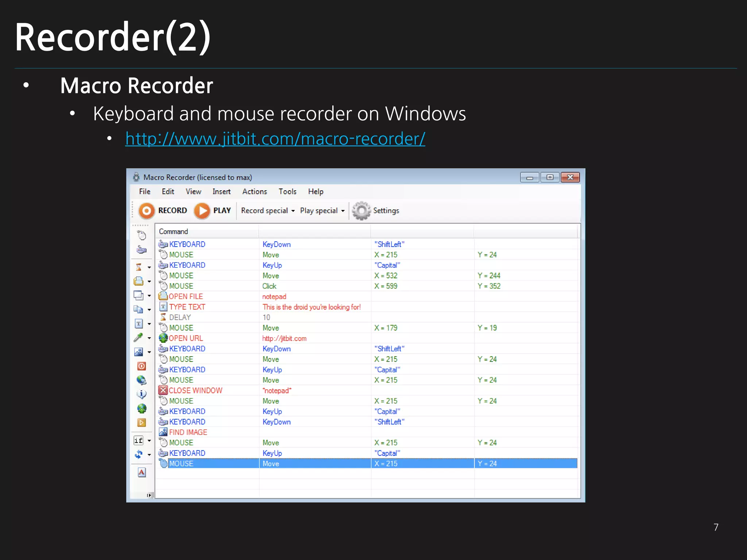Expand the open file icon dropdown arrow

[x=149, y=281]
